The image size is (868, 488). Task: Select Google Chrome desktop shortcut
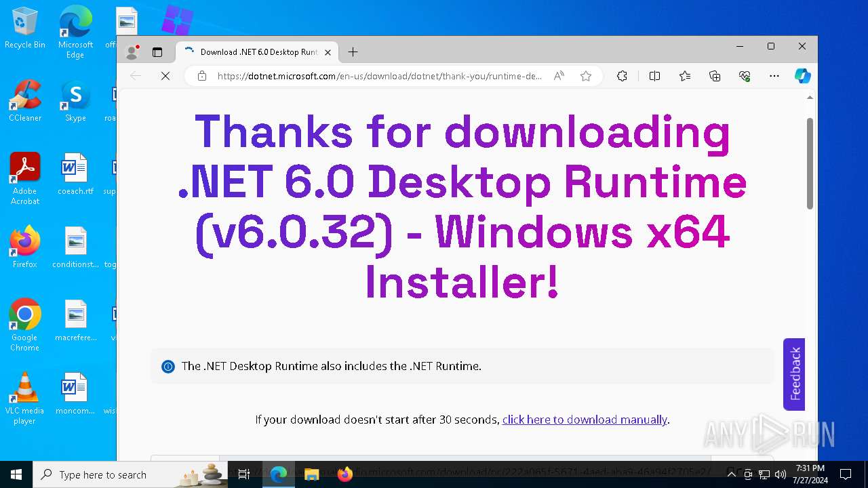(25, 325)
